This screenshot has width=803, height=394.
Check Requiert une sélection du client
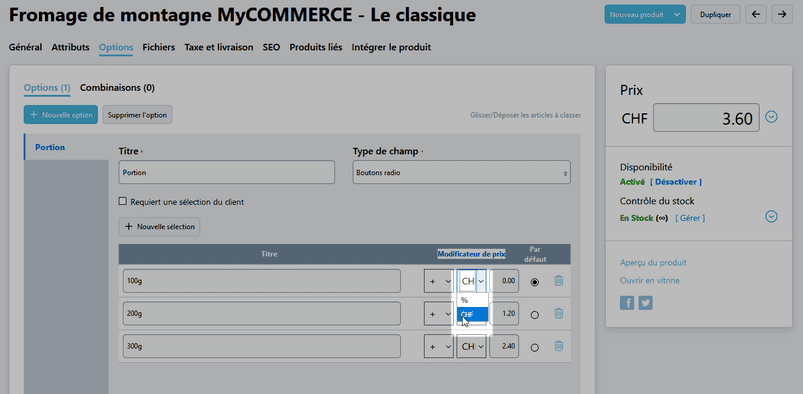(122, 201)
